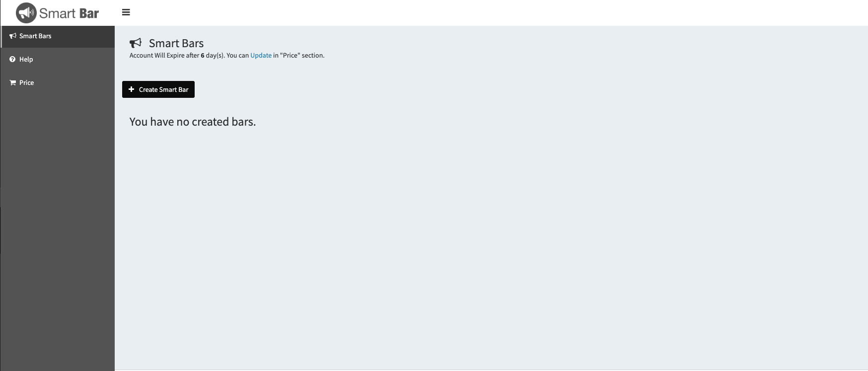Viewport: 868px width, 371px height.
Task: Click the empty dark sidebar area below Price
Action: coord(57,223)
